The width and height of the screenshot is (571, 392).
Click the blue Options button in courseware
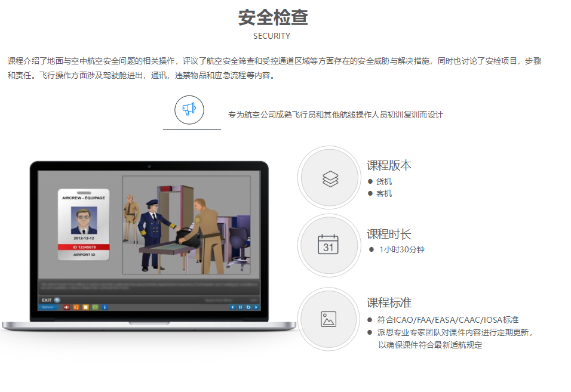[x=48, y=307]
